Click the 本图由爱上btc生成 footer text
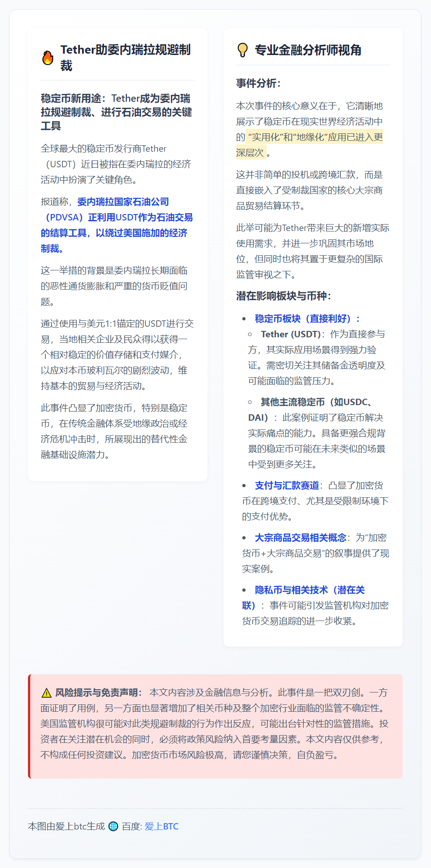Viewport: 431px width, 868px height. point(66,826)
